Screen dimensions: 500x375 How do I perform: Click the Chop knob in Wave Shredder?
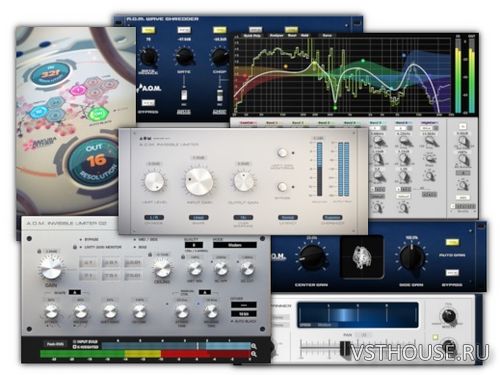(x=220, y=57)
